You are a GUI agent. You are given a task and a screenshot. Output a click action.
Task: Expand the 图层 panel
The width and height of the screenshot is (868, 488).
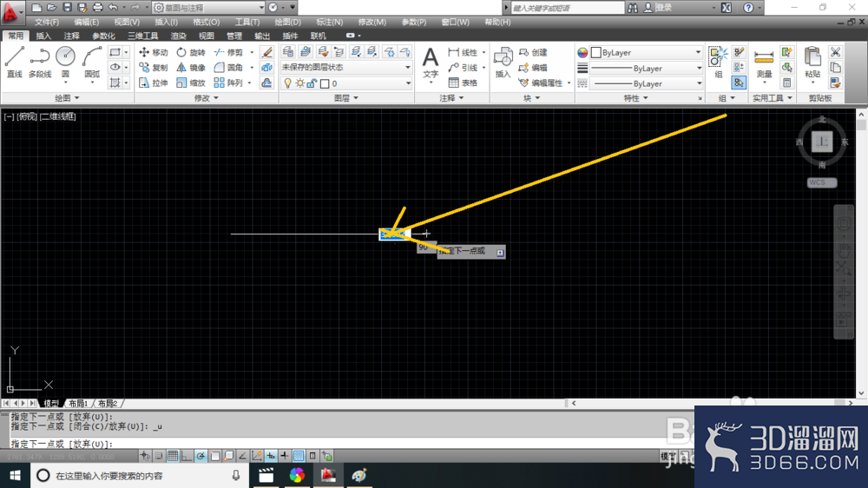point(346,98)
